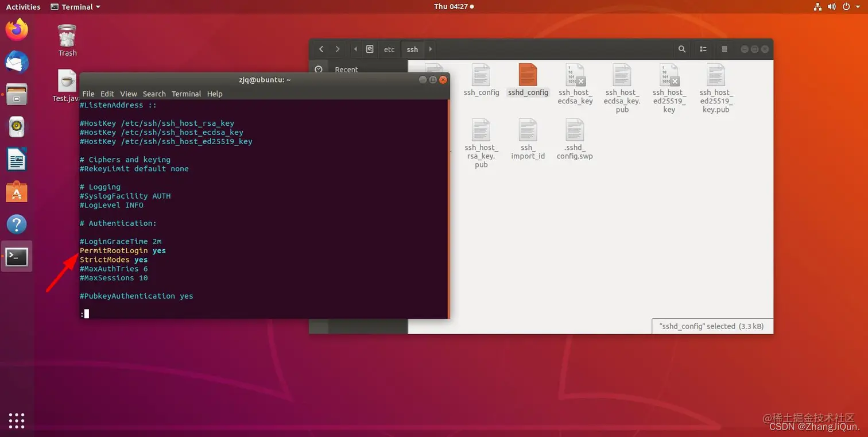This screenshot has width=868, height=437.
Task: Click ssh folder in path bar
Action: 412,49
